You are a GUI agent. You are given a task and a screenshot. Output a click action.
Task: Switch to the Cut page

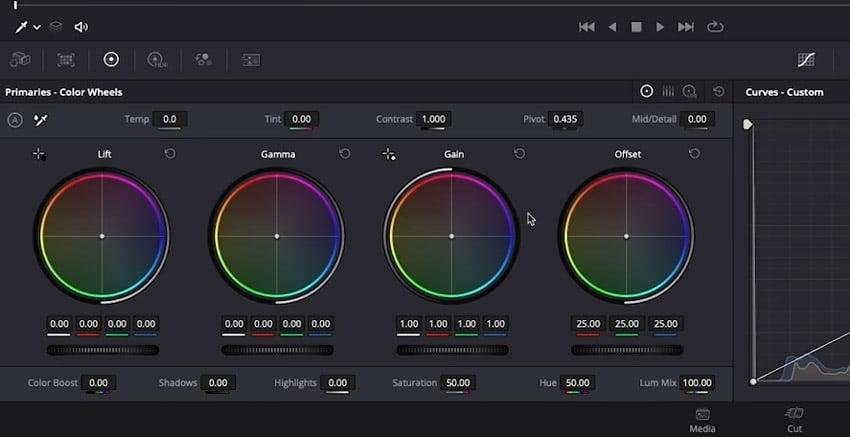pos(794,421)
